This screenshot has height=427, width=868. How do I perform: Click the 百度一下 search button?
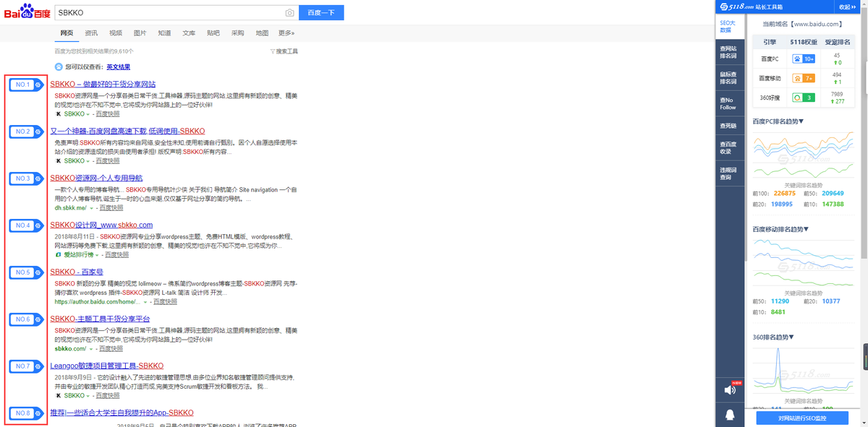pyautogui.click(x=321, y=13)
